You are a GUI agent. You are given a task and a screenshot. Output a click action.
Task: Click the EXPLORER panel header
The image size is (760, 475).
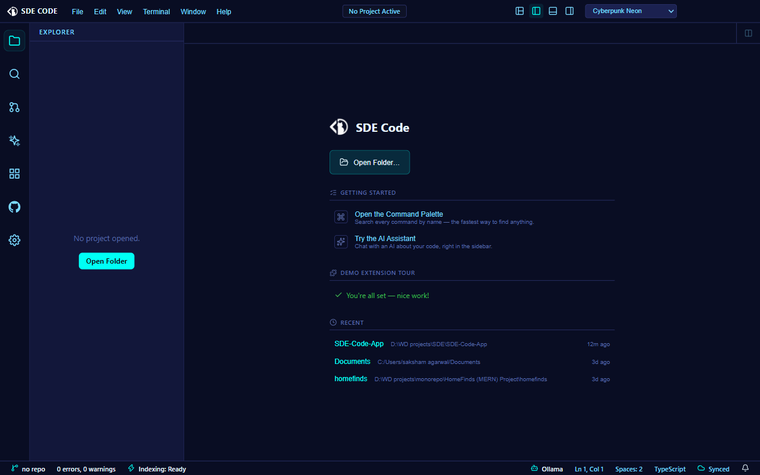[x=57, y=32]
